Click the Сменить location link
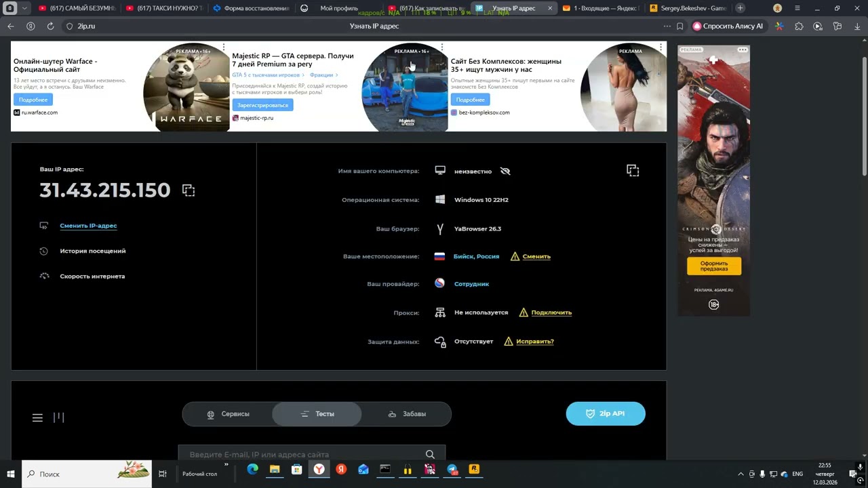This screenshot has height=488, width=868. coord(536,256)
